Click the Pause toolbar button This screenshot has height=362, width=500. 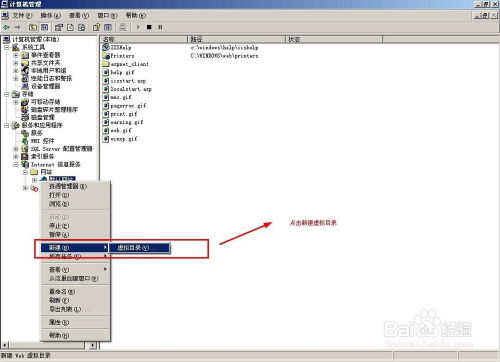click(x=160, y=27)
